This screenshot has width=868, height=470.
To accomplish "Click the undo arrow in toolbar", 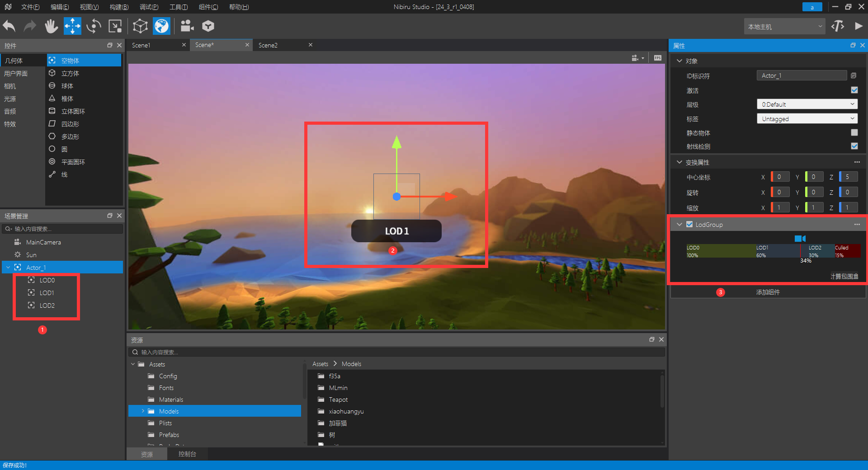I will (9, 26).
